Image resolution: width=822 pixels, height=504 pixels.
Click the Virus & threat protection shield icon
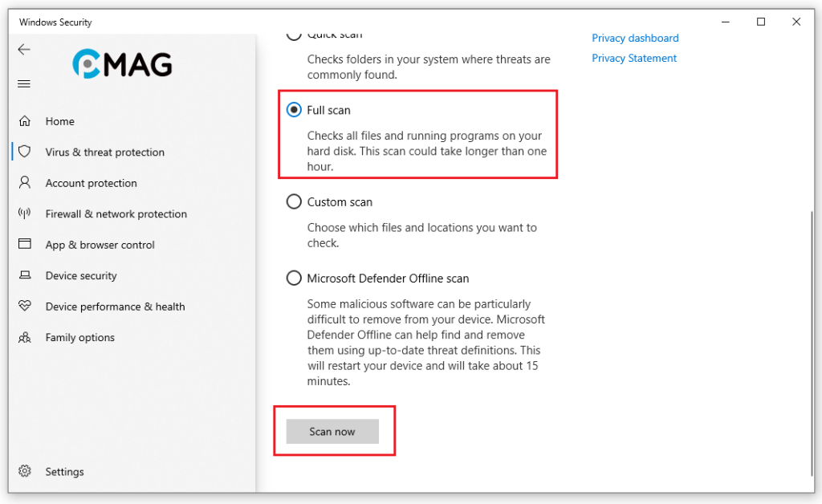pyautogui.click(x=25, y=152)
